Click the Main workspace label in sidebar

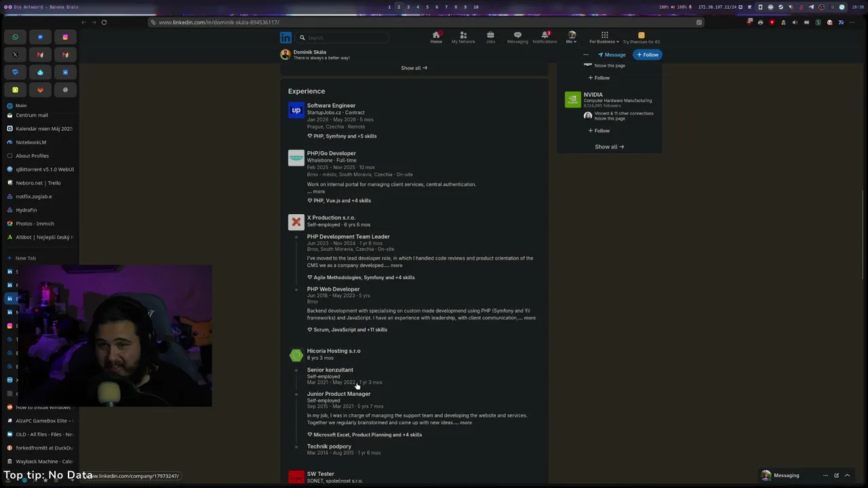point(21,106)
